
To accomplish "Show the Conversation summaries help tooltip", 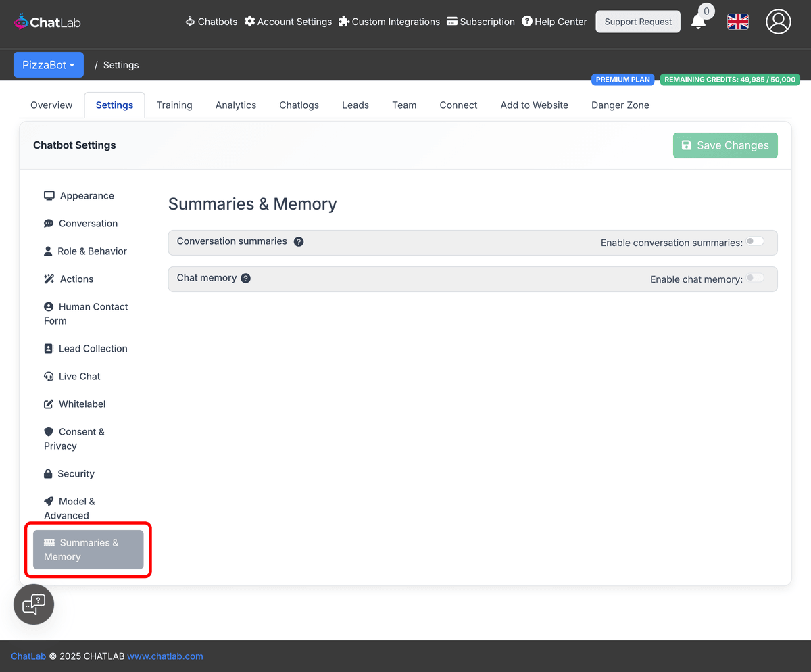I will point(299,241).
